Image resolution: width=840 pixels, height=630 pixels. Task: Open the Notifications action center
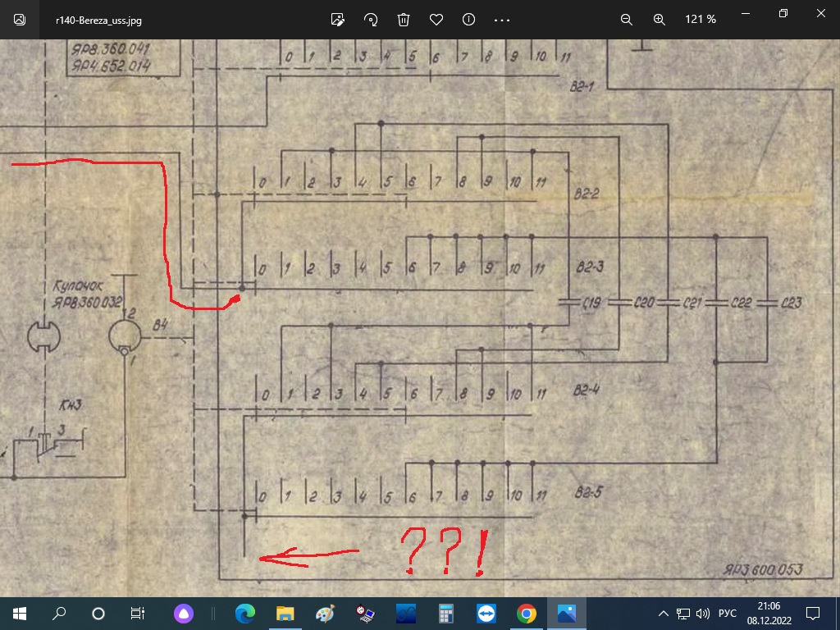coord(813,613)
